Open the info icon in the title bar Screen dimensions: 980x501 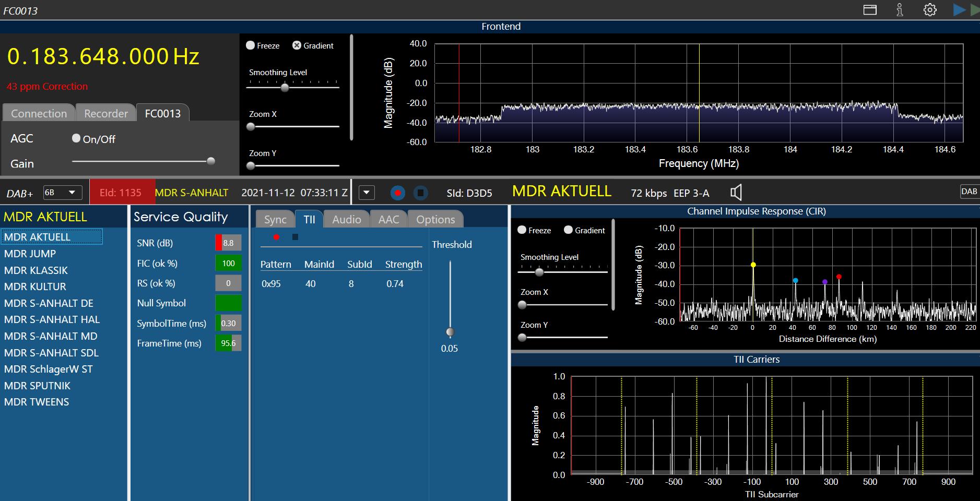(x=900, y=10)
